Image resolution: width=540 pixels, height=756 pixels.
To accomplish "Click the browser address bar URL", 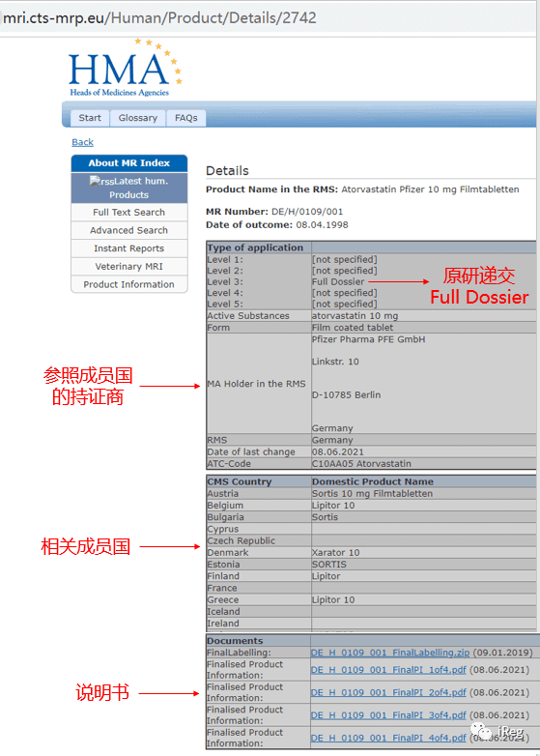I will click(x=159, y=17).
